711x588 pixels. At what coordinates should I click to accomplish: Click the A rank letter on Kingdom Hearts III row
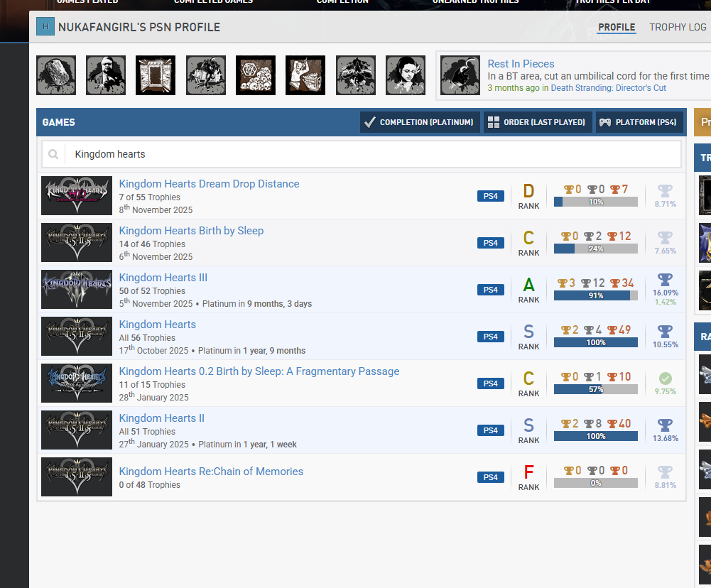[x=528, y=285]
